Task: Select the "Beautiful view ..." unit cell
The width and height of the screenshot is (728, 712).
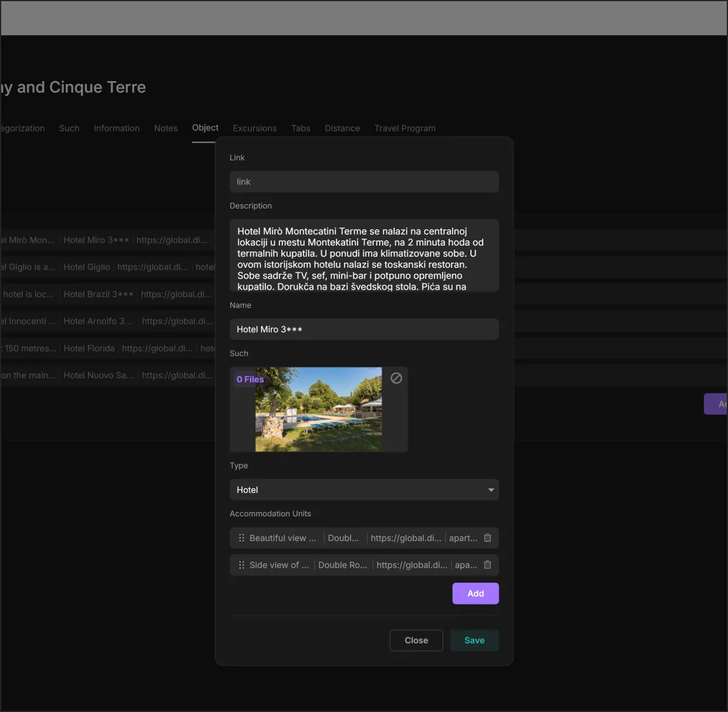Action: coord(282,538)
